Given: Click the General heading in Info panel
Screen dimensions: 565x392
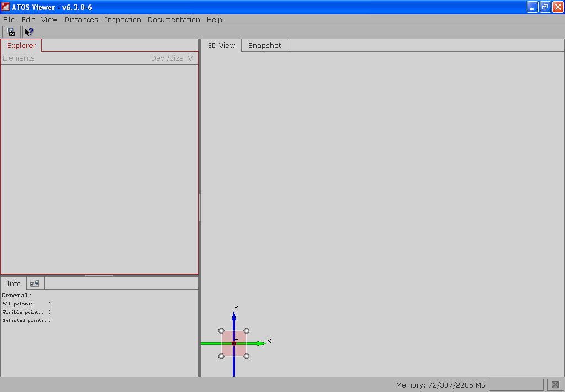Looking at the screenshot, I should (x=17, y=296).
